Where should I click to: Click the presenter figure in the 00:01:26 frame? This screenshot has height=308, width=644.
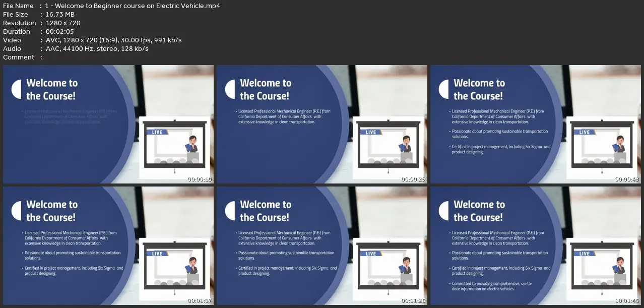406,266
